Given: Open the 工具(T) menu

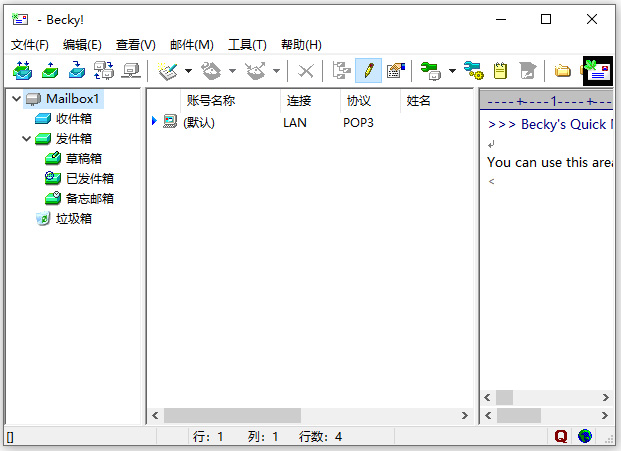Looking at the screenshot, I should tap(247, 45).
